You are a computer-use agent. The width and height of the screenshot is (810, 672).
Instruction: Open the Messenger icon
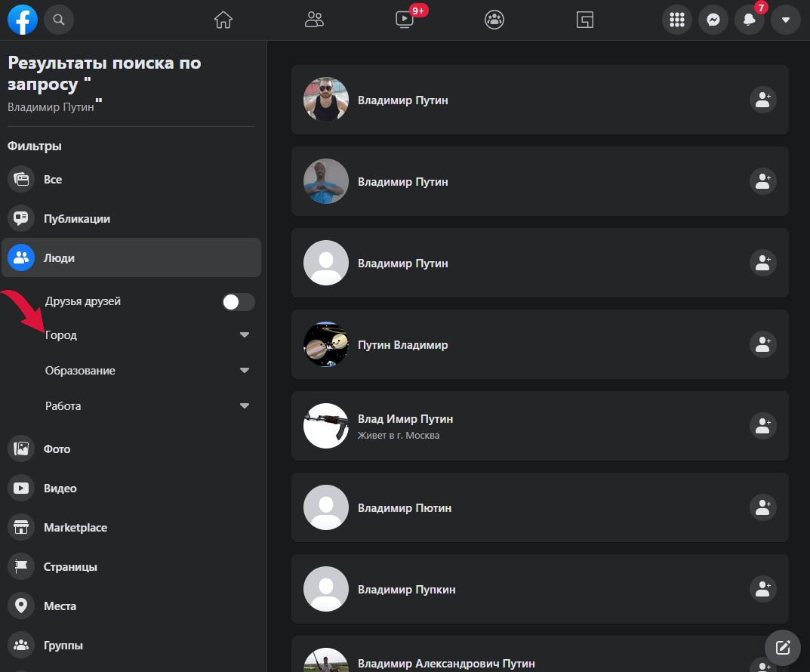pos(713,20)
